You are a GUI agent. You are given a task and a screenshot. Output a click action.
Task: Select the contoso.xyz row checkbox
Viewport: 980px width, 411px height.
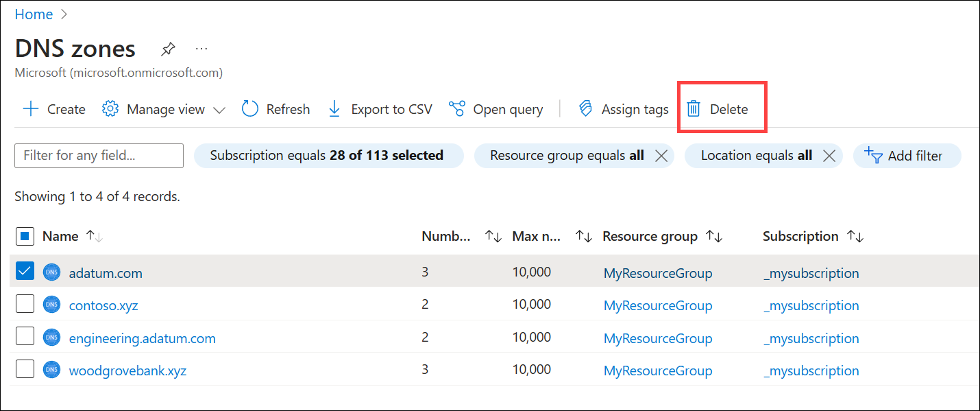point(25,305)
